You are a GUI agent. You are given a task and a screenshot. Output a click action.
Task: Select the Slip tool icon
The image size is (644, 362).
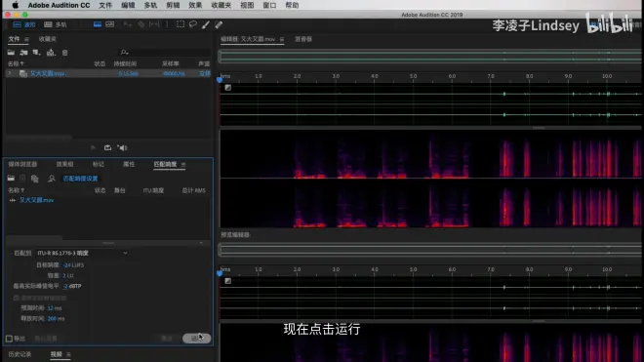154,24
